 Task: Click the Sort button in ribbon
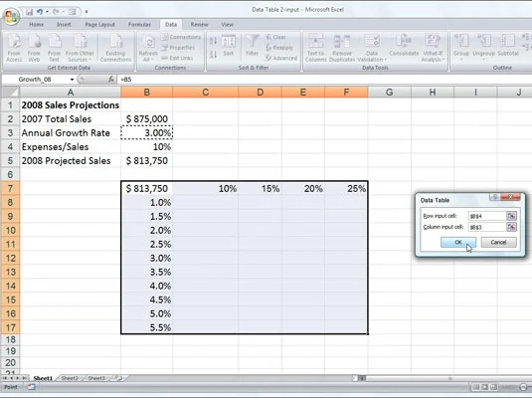(229, 46)
